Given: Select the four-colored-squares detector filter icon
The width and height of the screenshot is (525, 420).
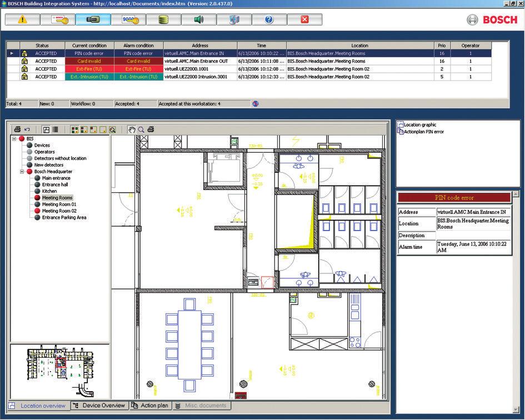Looking at the screenshot, I should [75, 129].
